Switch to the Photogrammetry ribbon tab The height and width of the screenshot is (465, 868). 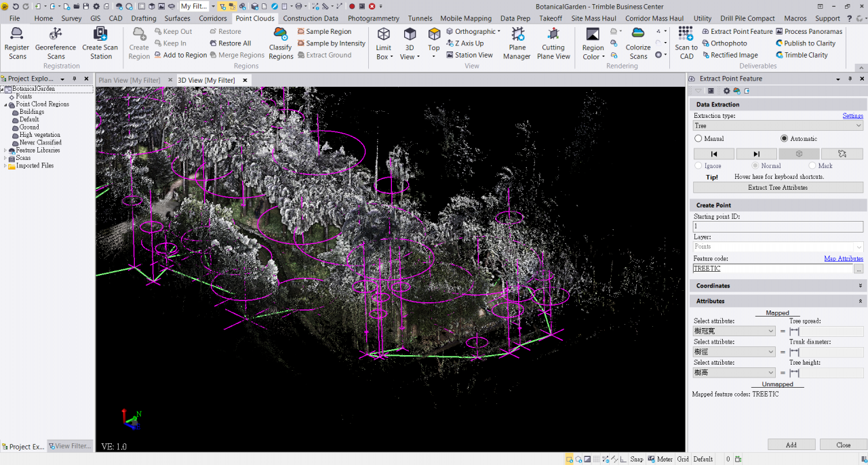tap(374, 18)
